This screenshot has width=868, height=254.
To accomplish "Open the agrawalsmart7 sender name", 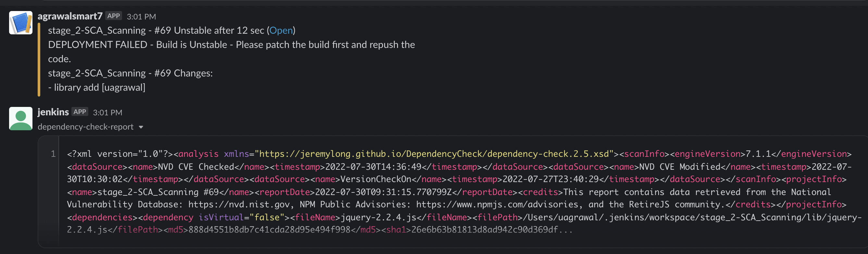I will tap(70, 16).
